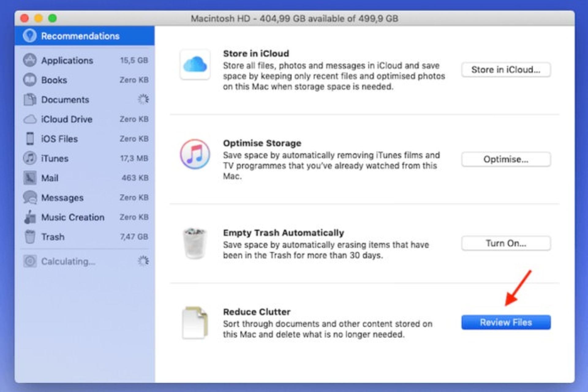Click the Calculating row spinner
The width and height of the screenshot is (588, 392).
point(143,261)
